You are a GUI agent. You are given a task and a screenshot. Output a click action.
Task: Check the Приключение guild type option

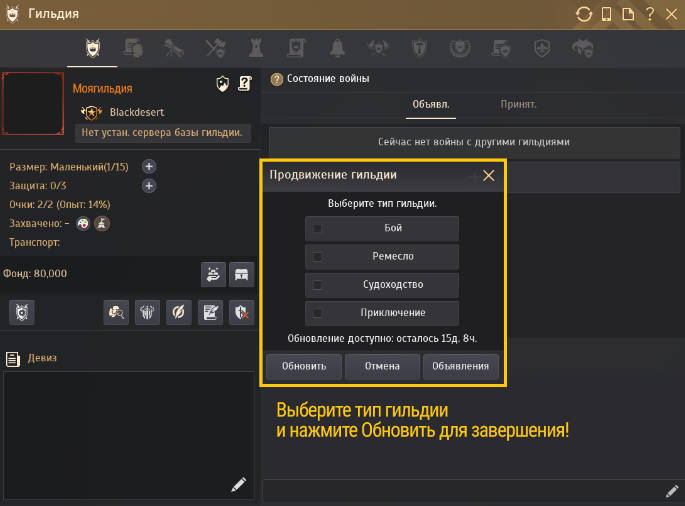pyautogui.click(x=382, y=313)
